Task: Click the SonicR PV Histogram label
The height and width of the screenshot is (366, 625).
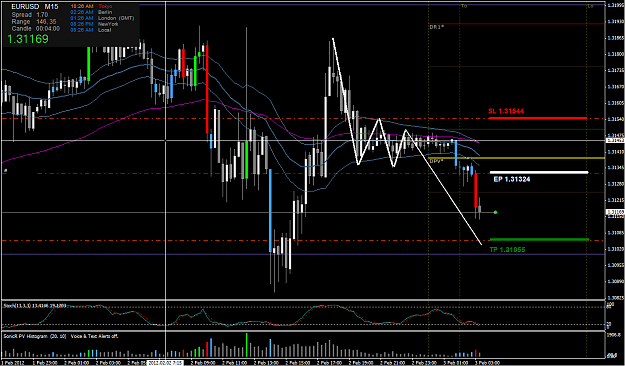Action: click(x=61, y=336)
